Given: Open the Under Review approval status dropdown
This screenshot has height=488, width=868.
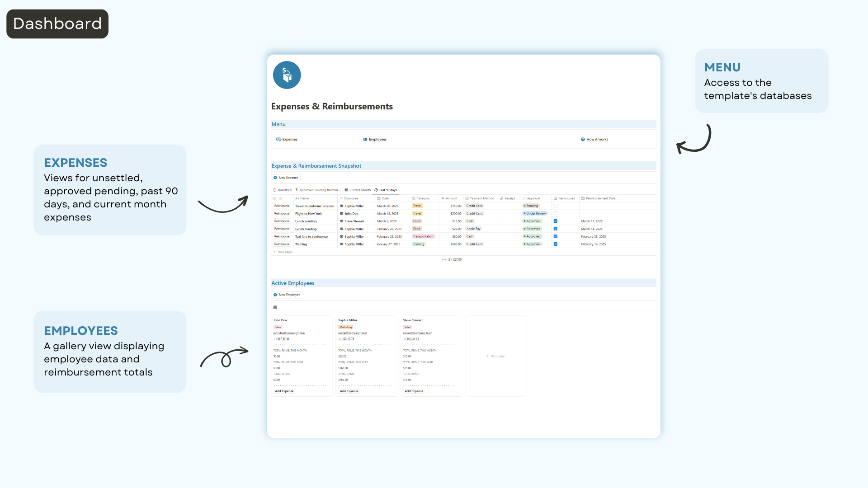Looking at the screenshot, I should tap(535, 213).
